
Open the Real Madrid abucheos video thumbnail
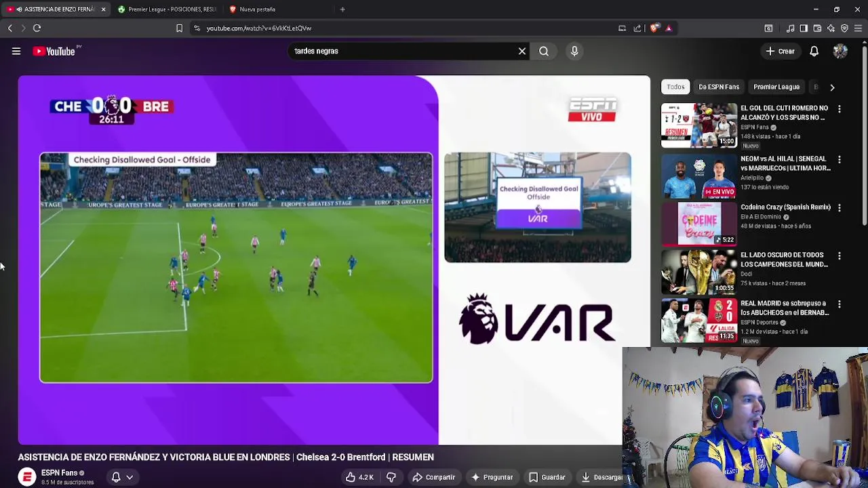(x=698, y=320)
